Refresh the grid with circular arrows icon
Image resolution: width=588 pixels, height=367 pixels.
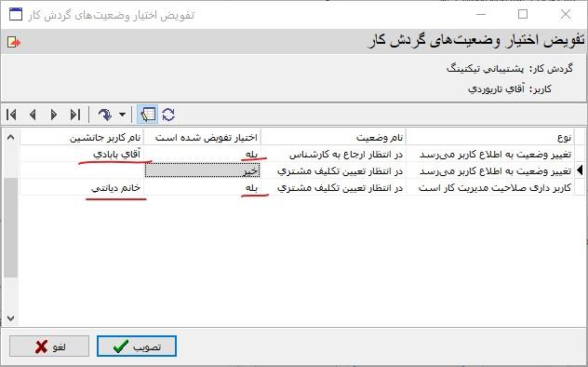pos(168,115)
